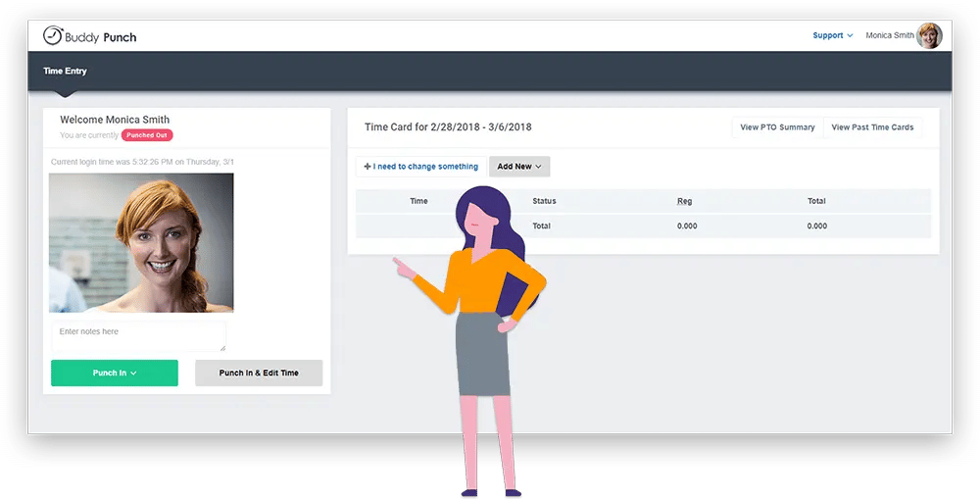Switch to the Time Entry tab

65,72
